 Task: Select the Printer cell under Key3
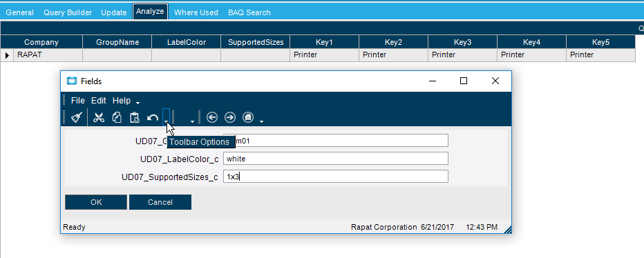462,55
